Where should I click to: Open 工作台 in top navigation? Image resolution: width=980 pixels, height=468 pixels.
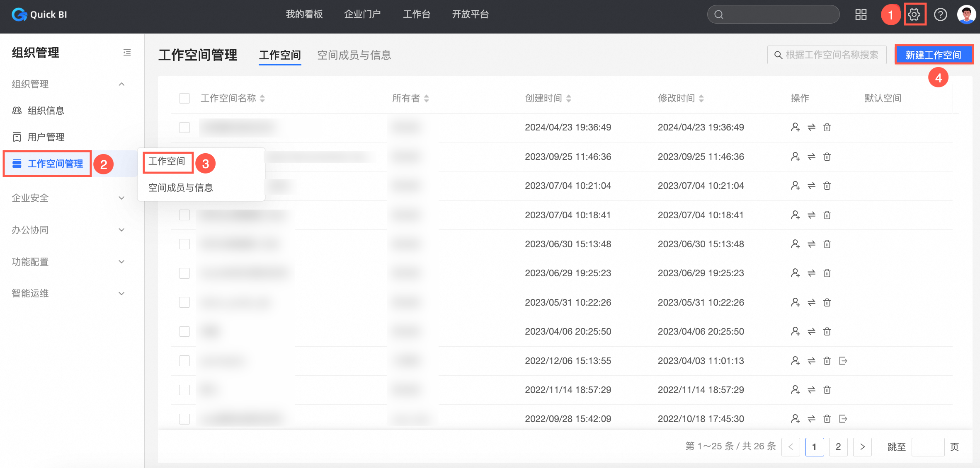[417, 14]
